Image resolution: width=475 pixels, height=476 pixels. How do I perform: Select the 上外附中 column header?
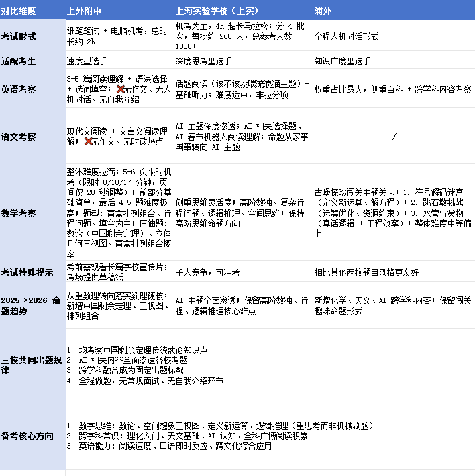point(119,10)
